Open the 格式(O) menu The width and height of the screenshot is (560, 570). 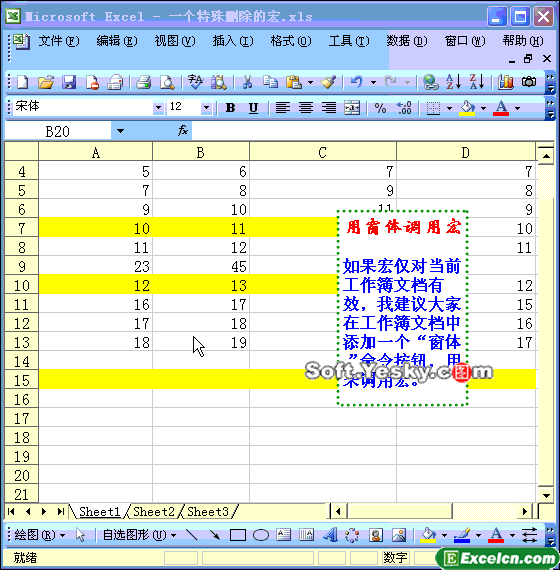point(291,41)
